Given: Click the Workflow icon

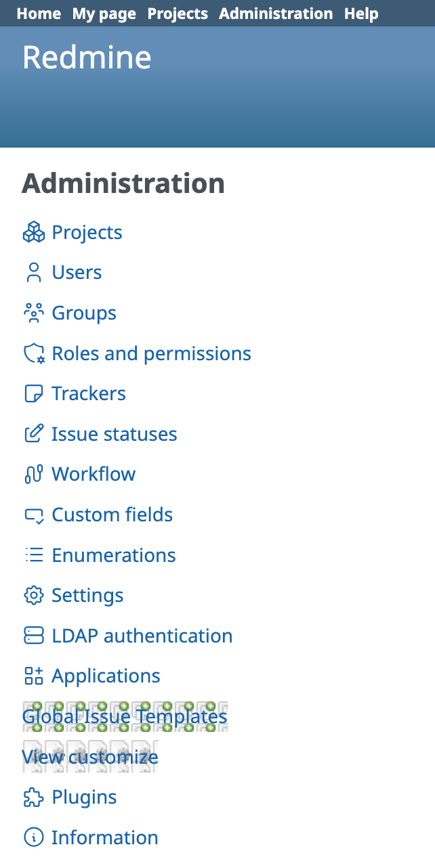Looking at the screenshot, I should tap(33, 475).
